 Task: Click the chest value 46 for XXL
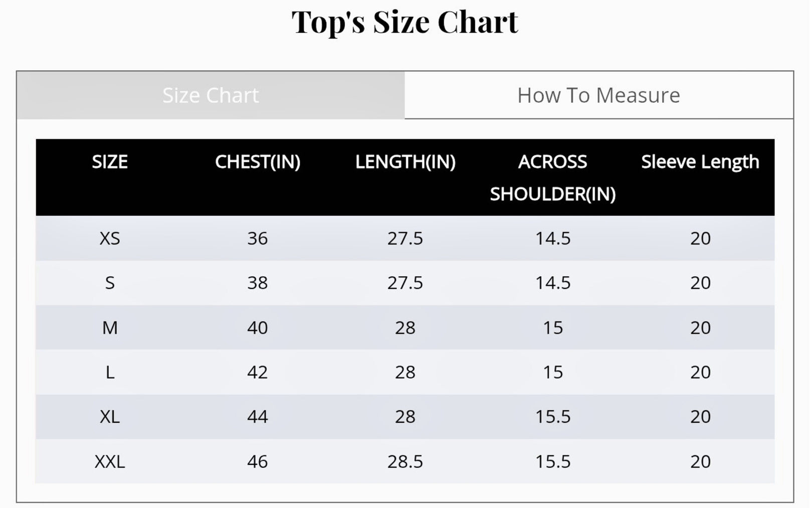[258, 461]
